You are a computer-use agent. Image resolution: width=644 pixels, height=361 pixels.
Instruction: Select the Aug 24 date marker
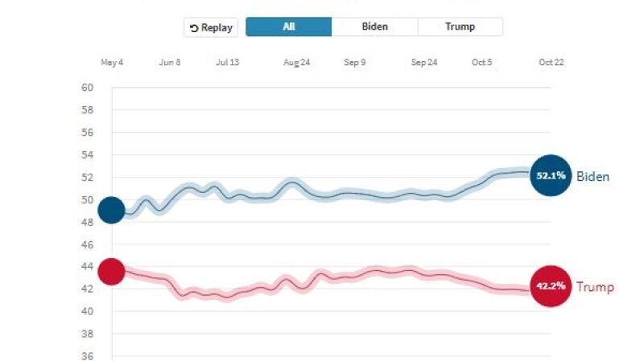pyautogui.click(x=296, y=63)
